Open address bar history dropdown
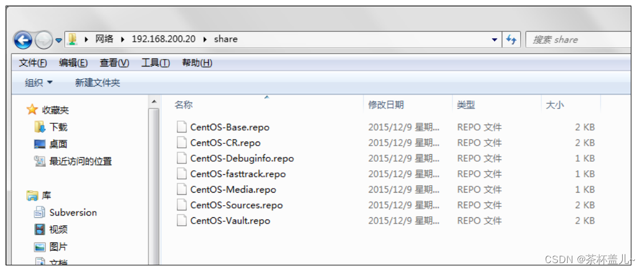This screenshot has height=270, width=644. (494, 40)
